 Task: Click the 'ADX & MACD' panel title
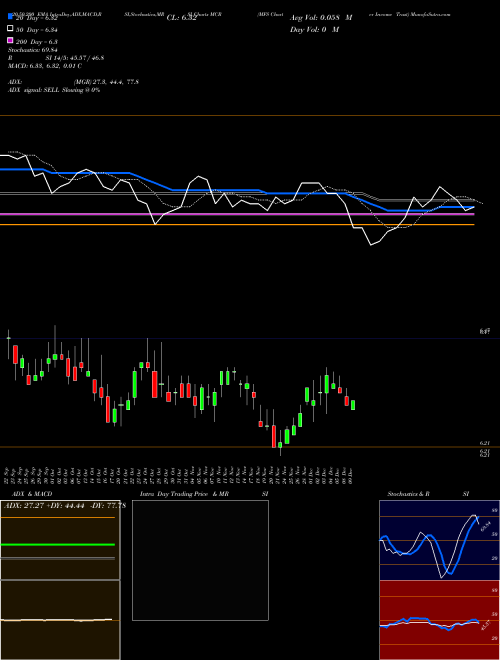click(x=32, y=494)
